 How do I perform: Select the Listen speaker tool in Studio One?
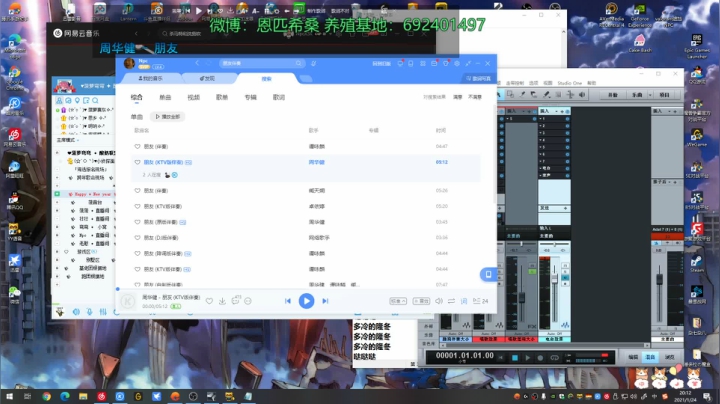click(582, 95)
